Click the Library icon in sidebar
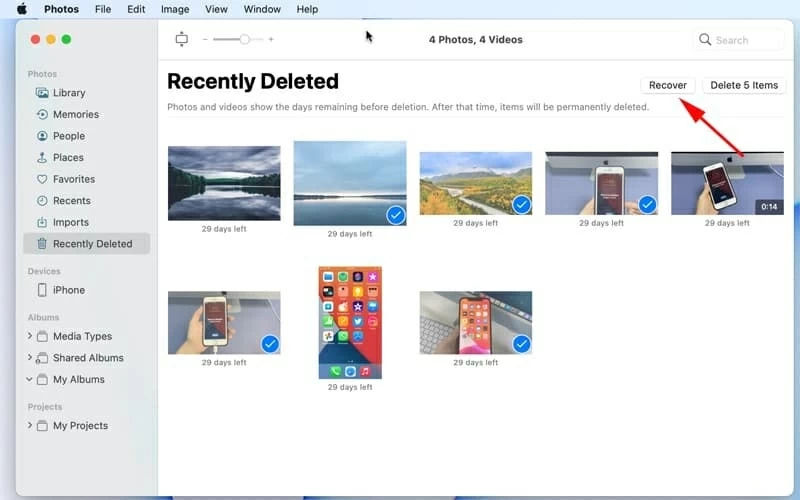Viewport: 800px width, 500px height. (x=42, y=93)
